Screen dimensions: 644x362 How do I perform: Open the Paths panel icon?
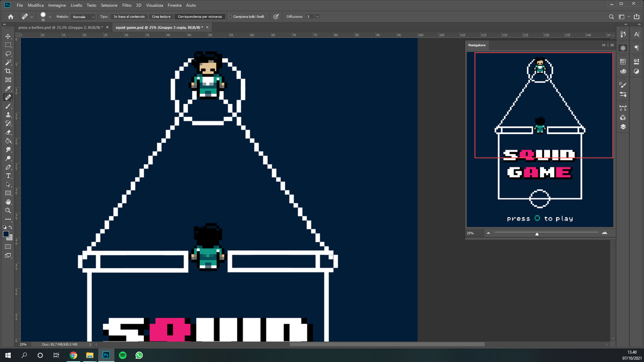pos(623,108)
